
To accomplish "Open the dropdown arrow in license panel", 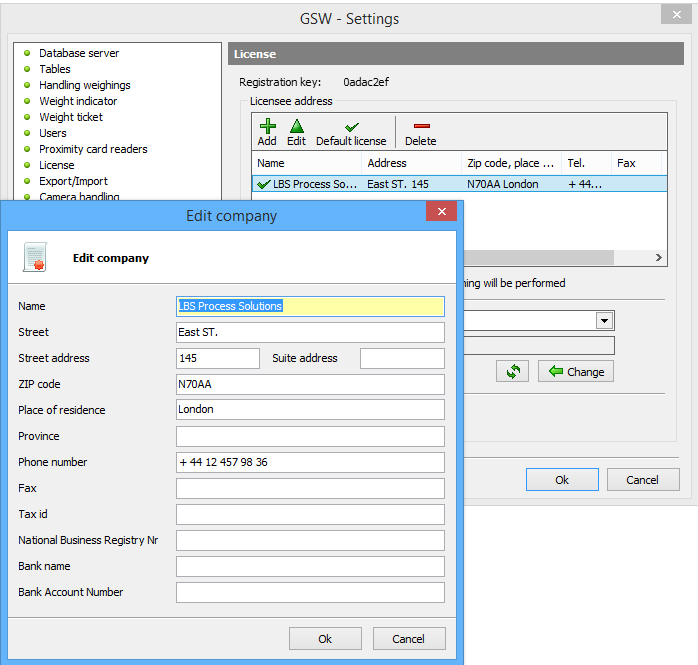I will 604,321.
